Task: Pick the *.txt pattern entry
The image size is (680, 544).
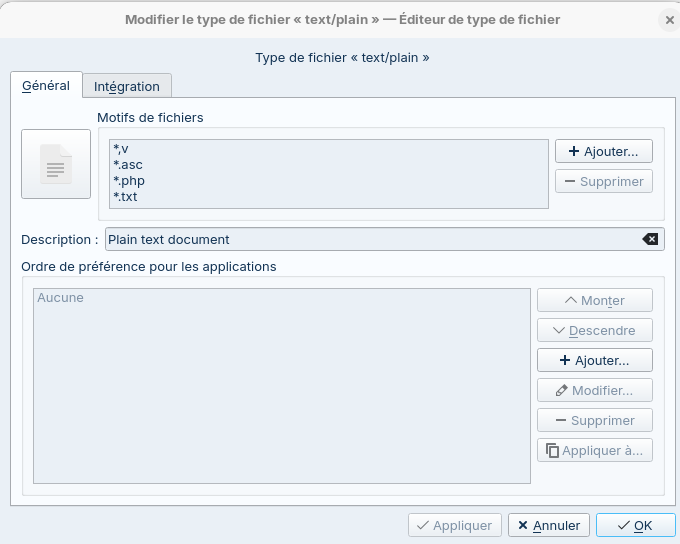Action: tap(126, 197)
